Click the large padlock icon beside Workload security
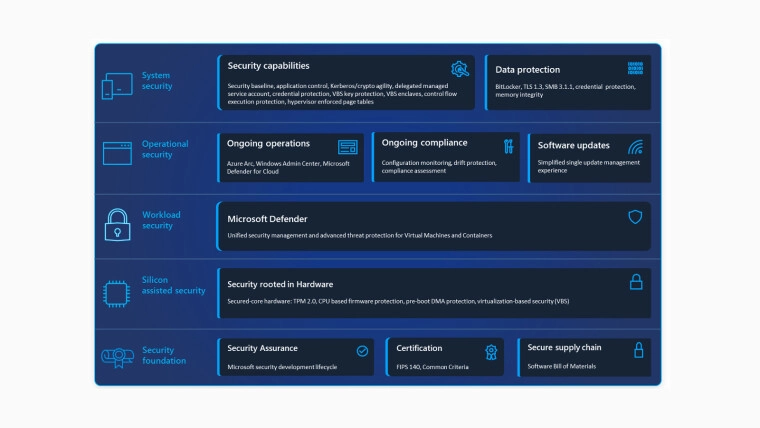The width and height of the screenshot is (760, 428). tap(117, 224)
